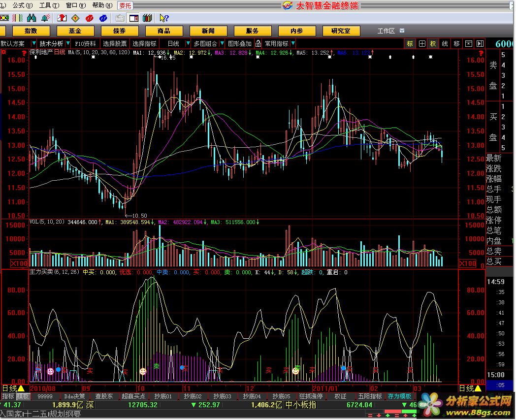
Task: Click the 债券 bonds button
Action: coord(120,31)
